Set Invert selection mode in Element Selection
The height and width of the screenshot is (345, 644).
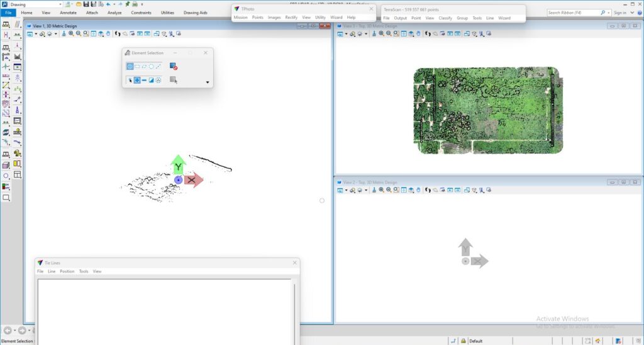click(151, 80)
